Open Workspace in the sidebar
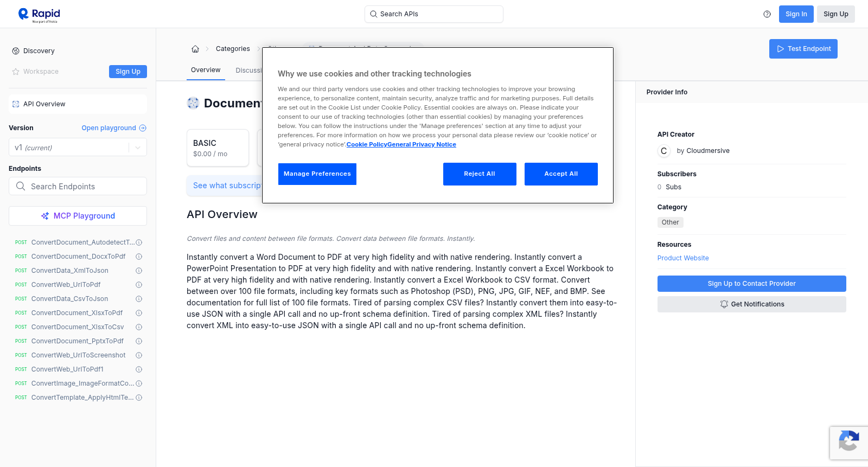868x467 pixels. pyautogui.click(x=35, y=72)
